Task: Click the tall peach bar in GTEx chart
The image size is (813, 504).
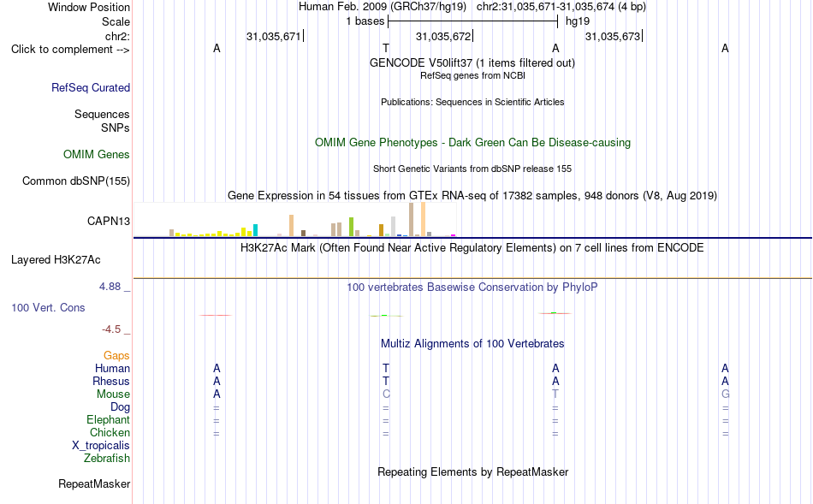Action: click(423, 219)
